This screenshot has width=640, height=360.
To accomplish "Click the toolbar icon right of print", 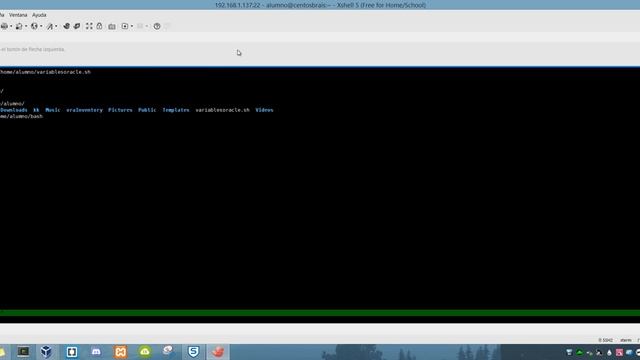I will coord(19,26).
